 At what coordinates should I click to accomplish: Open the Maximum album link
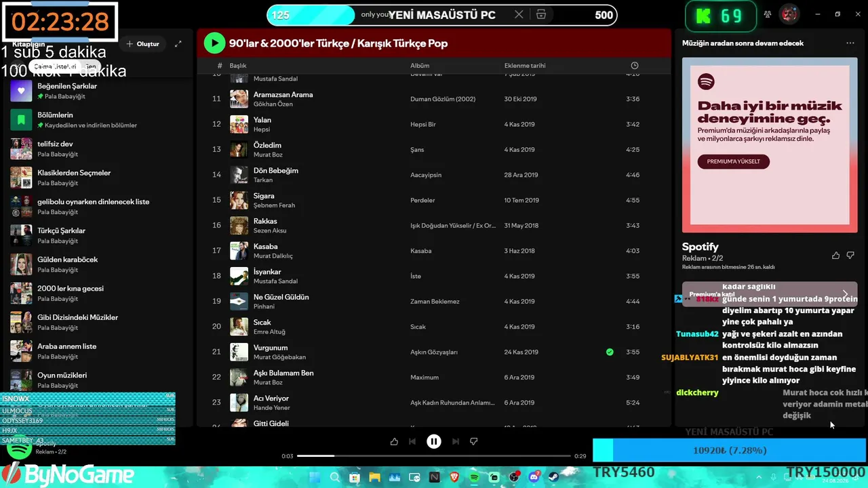(x=425, y=378)
